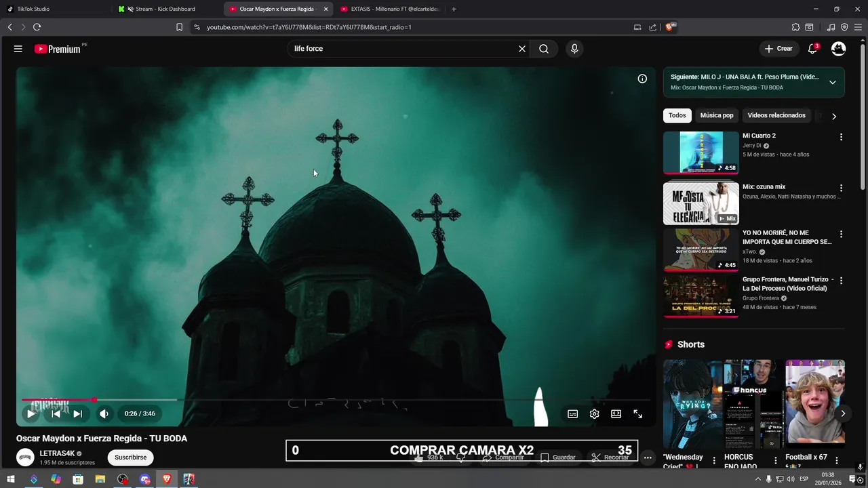Open player settings gear
This screenshot has height=488, width=868.
[595, 414]
